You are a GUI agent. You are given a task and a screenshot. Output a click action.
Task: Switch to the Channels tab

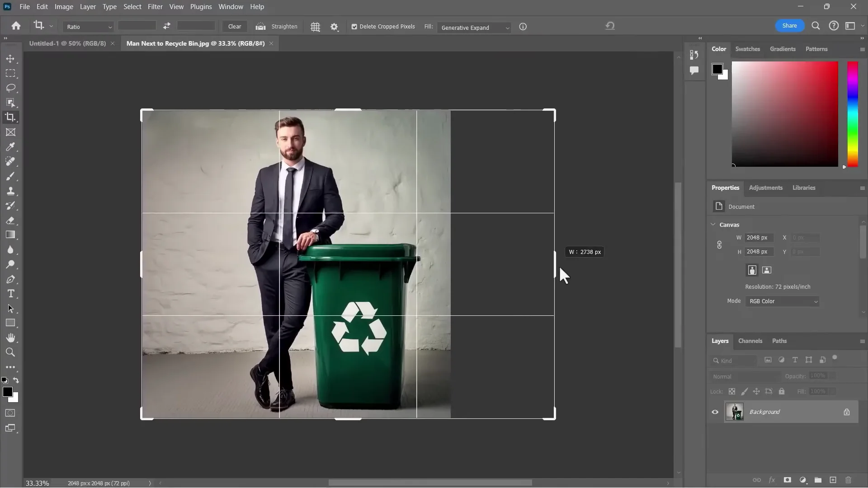750,341
